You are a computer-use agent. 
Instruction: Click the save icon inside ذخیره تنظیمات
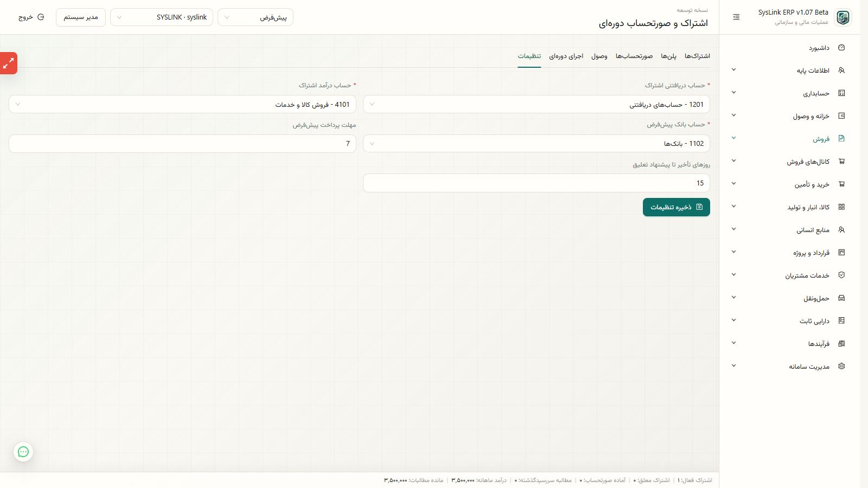click(699, 207)
